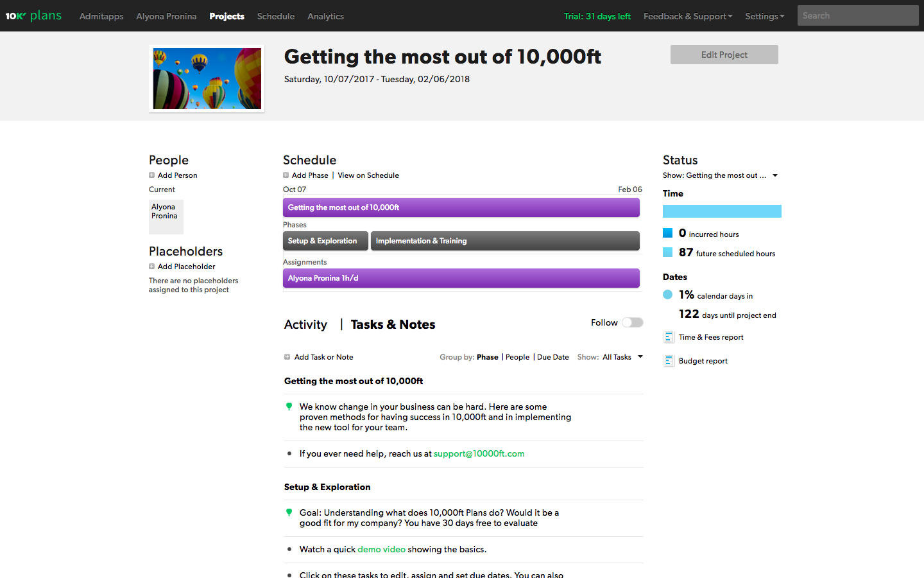Toggle the Follow switch

click(632, 322)
